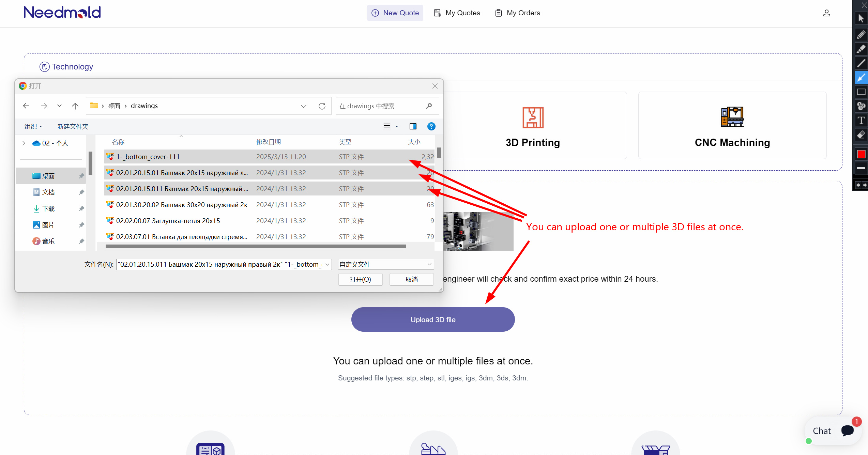This screenshot has height=455, width=868.
Task: Select the eraser annotation tool
Action: pos(861,135)
